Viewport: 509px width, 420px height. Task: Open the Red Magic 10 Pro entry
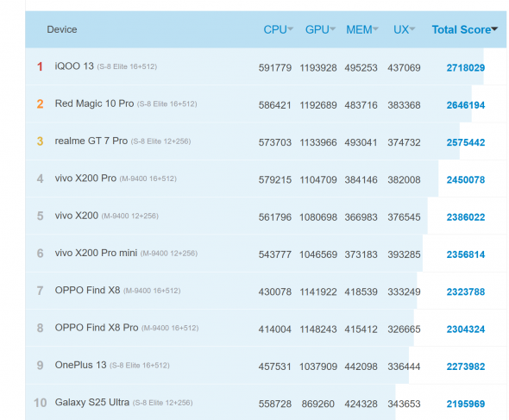pyautogui.click(x=94, y=103)
